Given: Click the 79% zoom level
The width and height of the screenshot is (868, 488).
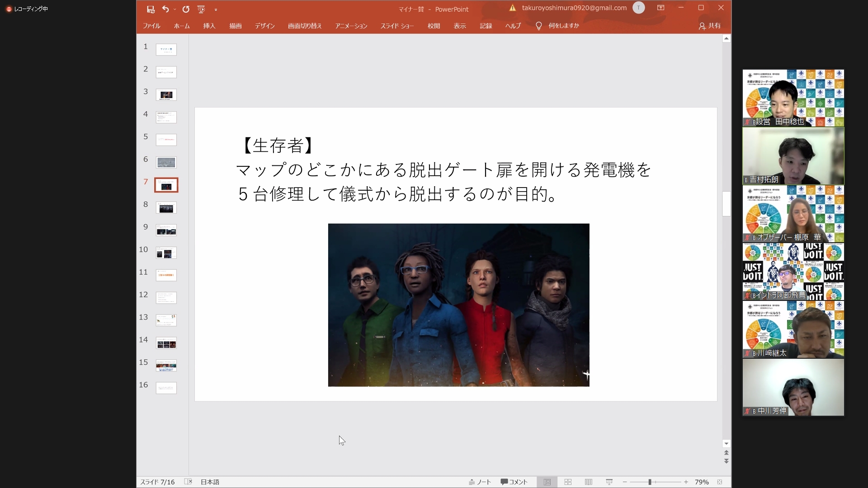Looking at the screenshot, I should pos(702,482).
